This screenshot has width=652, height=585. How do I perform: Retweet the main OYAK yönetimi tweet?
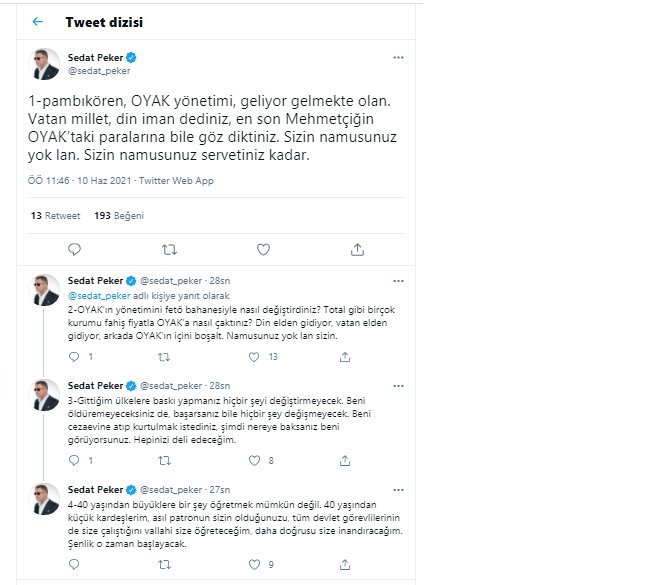pos(169,249)
